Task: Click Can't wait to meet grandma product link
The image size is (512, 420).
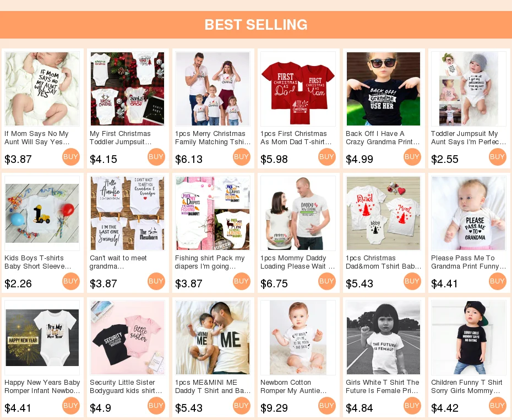Action: (118, 262)
